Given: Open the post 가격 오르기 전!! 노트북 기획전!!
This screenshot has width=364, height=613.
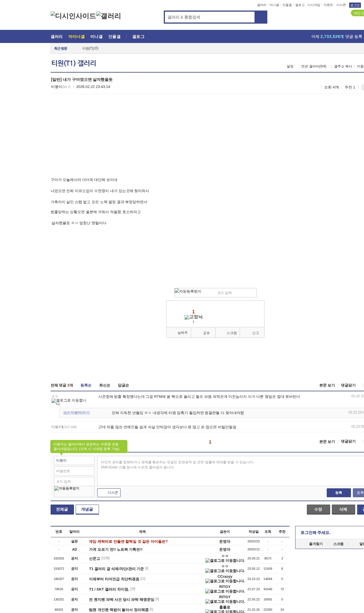Looking at the screenshot, I should tap(116, 550).
